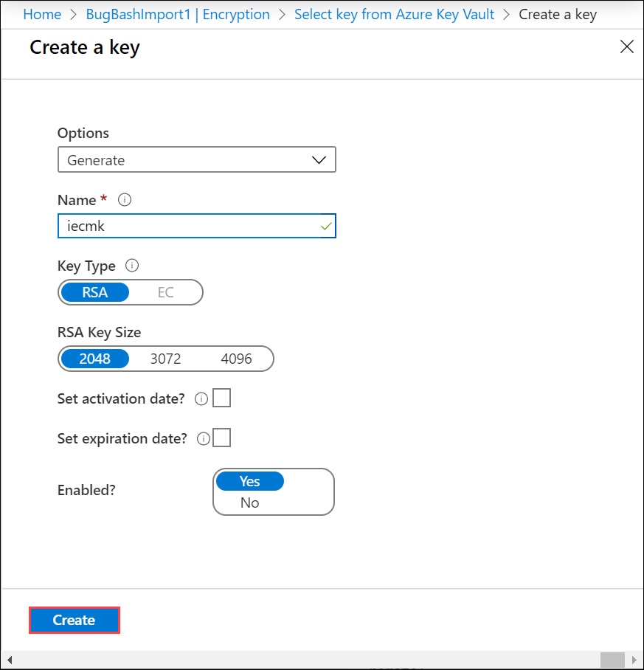Open the Name info tooltip icon
Viewport: 644px width, 670px height.
coord(124,199)
